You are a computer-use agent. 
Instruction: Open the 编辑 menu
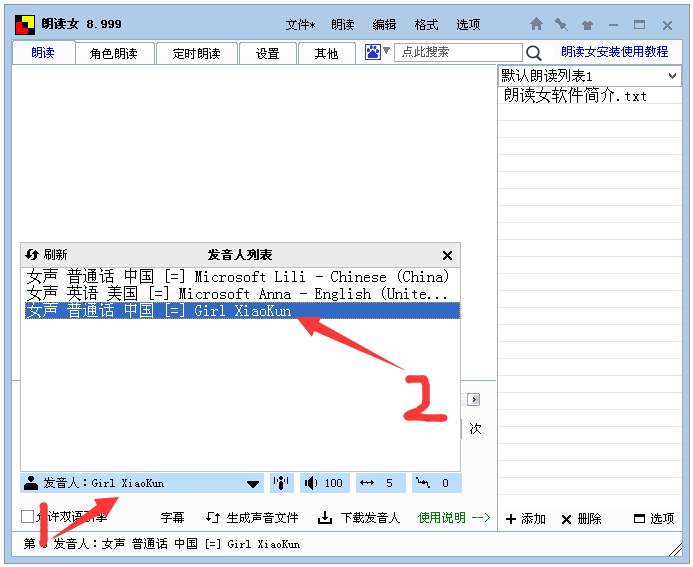click(384, 25)
